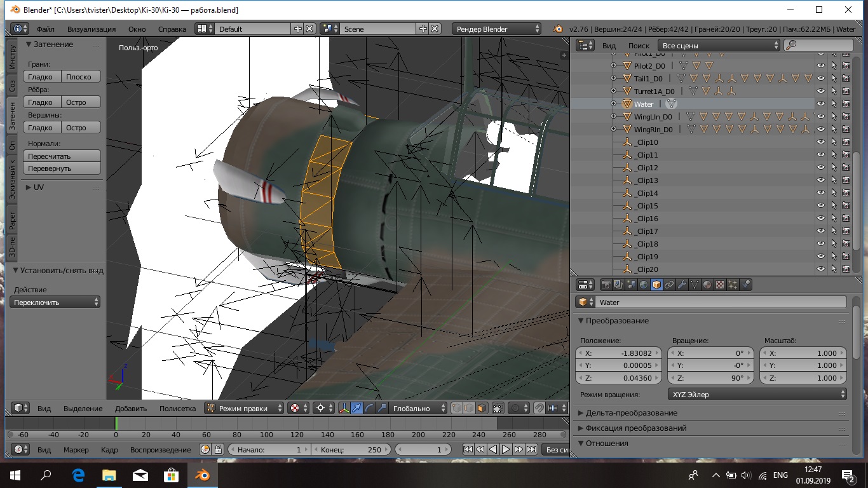Click the Перевернуть normals button
Screen dimensions: 868x488
pyautogui.click(x=62, y=169)
